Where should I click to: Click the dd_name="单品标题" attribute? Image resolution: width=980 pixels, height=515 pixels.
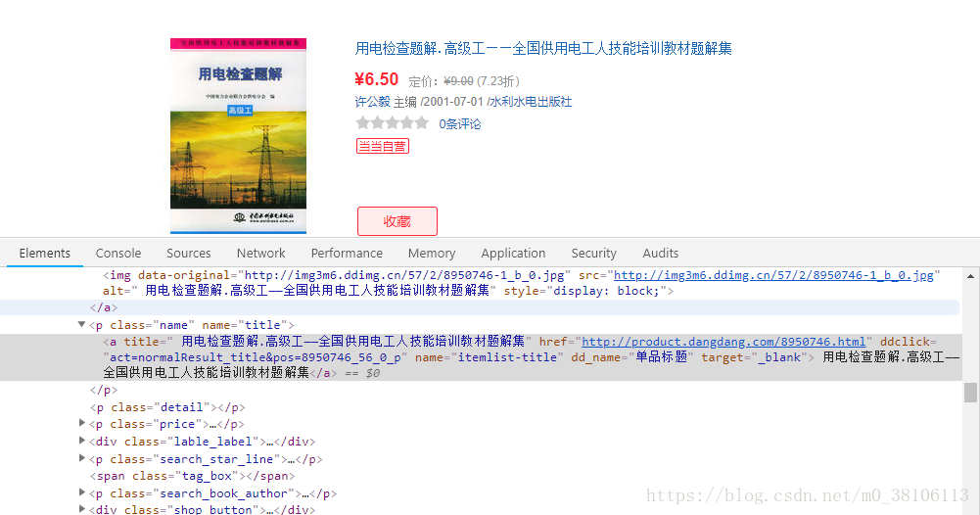tap(631, 357)
